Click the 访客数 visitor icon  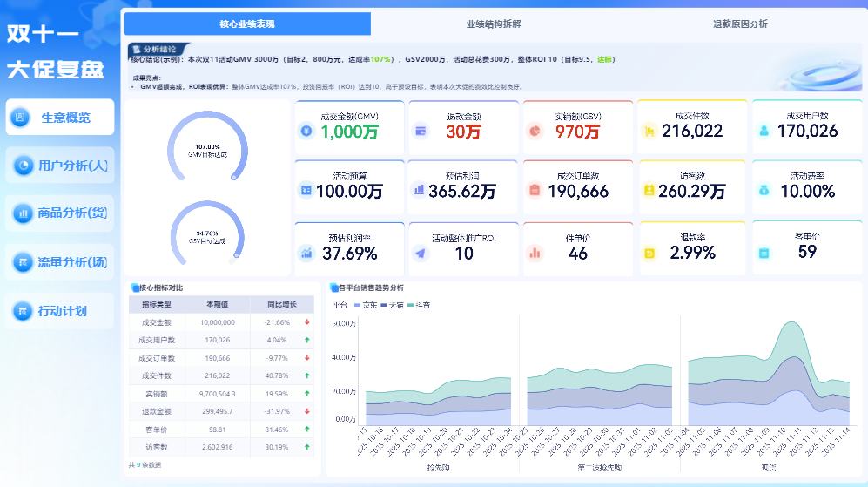click(x=649, y=190)
